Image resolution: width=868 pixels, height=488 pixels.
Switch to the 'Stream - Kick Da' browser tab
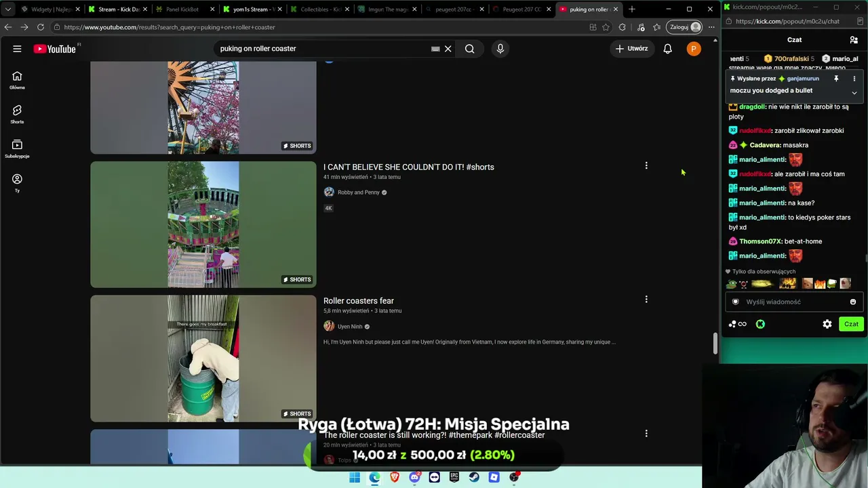pyautogui.click(x=118, y=9)
